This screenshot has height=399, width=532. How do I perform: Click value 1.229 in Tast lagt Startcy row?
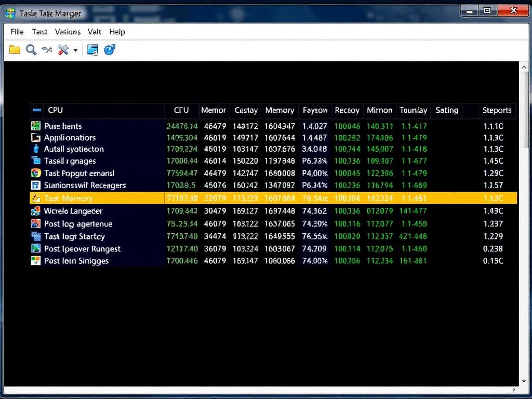pos(493,236)
